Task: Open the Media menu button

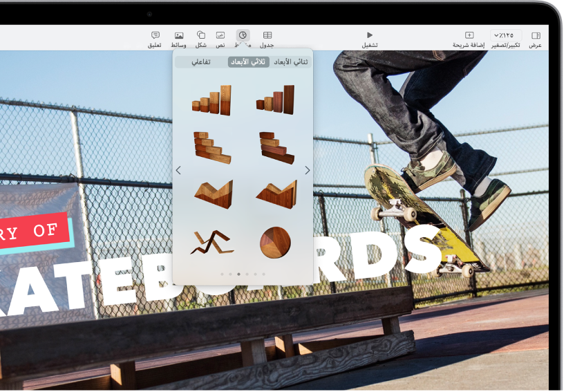Action: (x=179, y=39)
